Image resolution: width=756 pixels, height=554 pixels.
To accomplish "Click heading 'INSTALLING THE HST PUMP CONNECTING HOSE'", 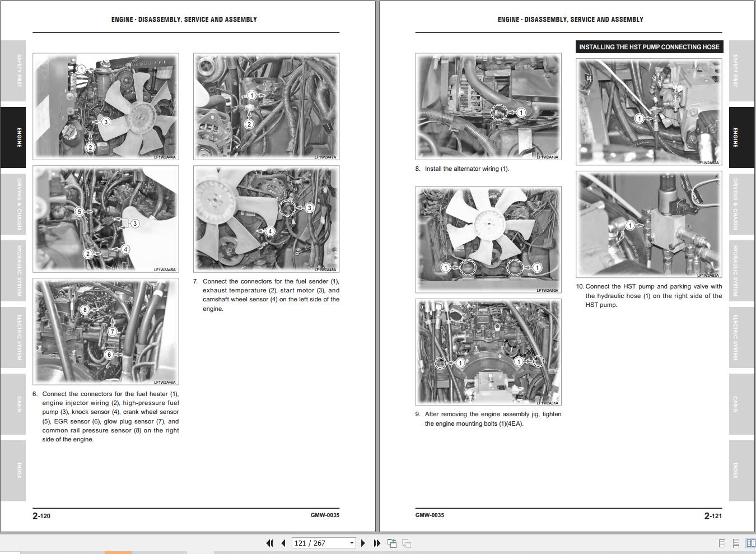I will (649, 47).
